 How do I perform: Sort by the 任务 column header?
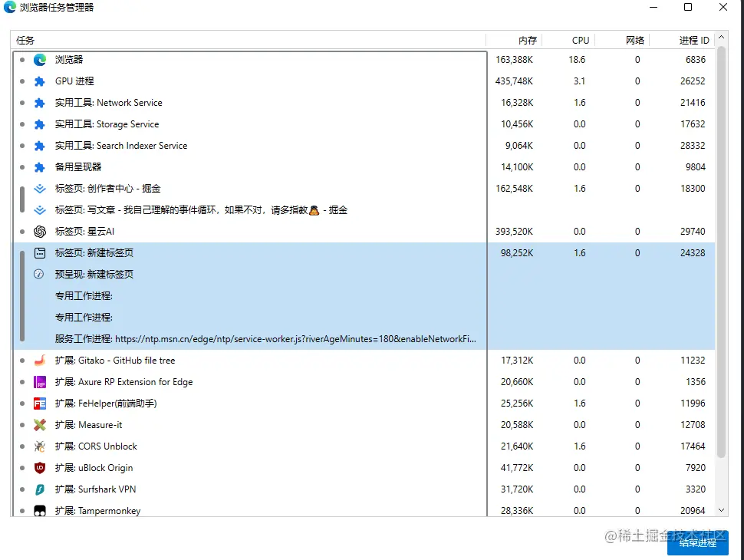tap(249, 41)
